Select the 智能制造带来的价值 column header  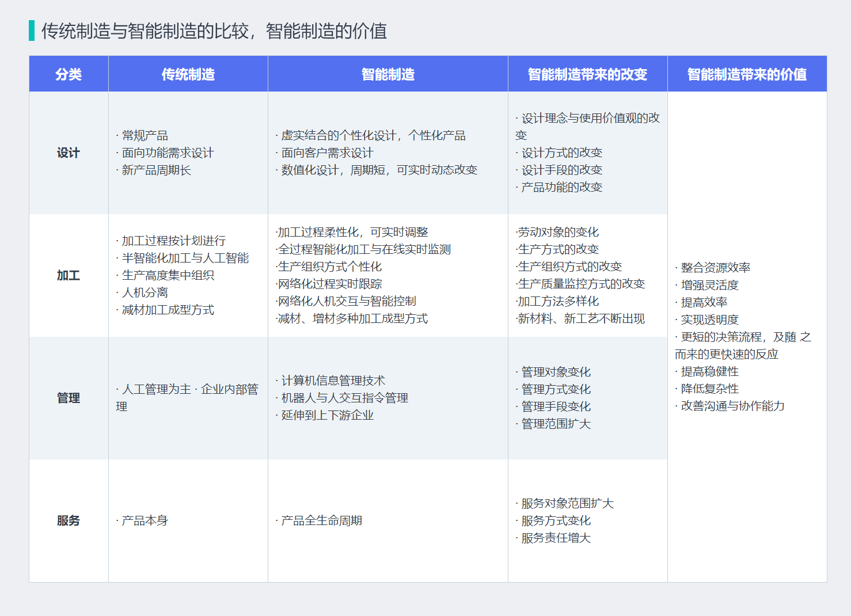tap(747, 74)
